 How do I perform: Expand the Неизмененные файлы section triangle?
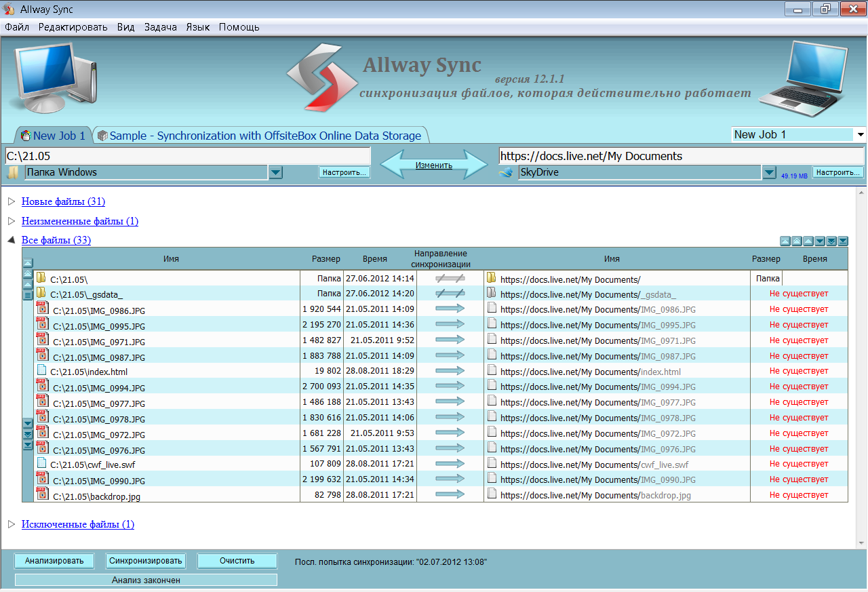[x=11, y=221]
